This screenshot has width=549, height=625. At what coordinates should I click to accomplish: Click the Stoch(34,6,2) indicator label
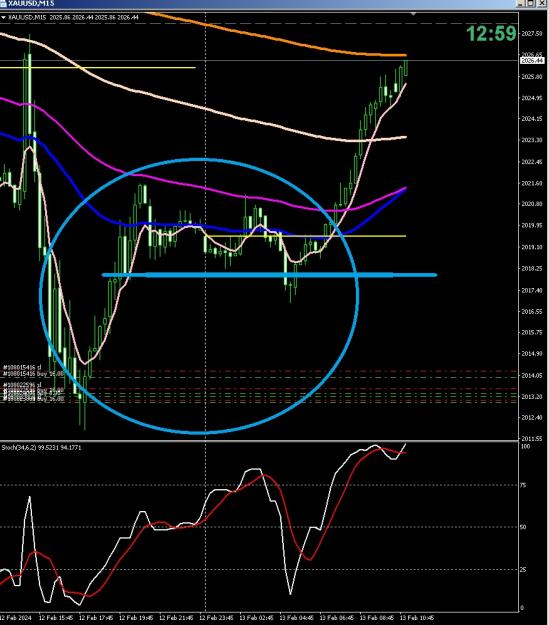point(41,448)
